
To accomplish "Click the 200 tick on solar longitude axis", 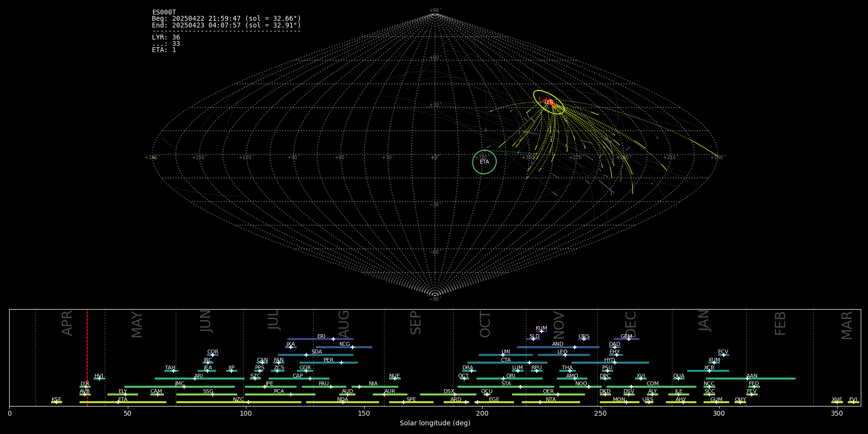I will click(x=482, y=413).
